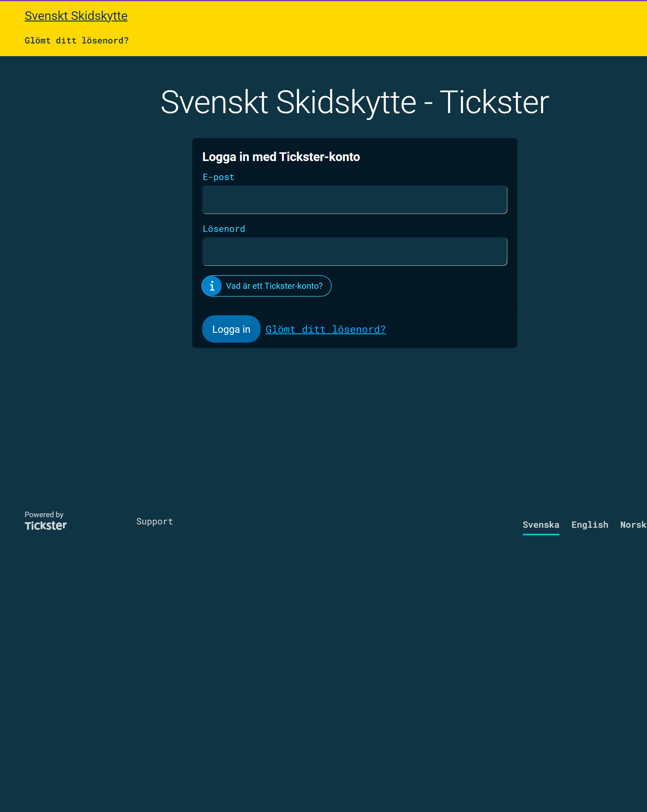This screenshot has height=812, width=647.
Task: Select 'Glömt ditt lösenord?' in the yellow header
Action: 77,41
